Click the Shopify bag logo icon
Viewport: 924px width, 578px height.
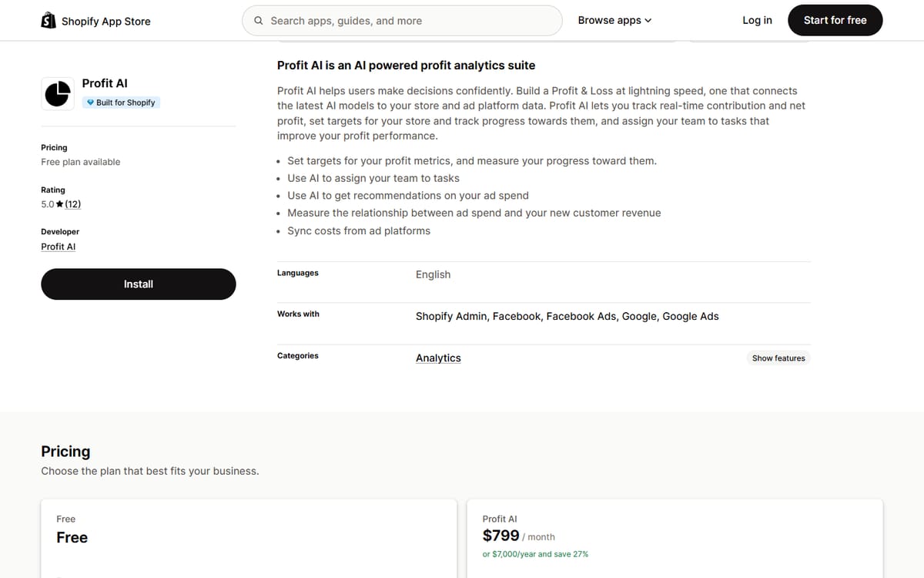point(49,21)
